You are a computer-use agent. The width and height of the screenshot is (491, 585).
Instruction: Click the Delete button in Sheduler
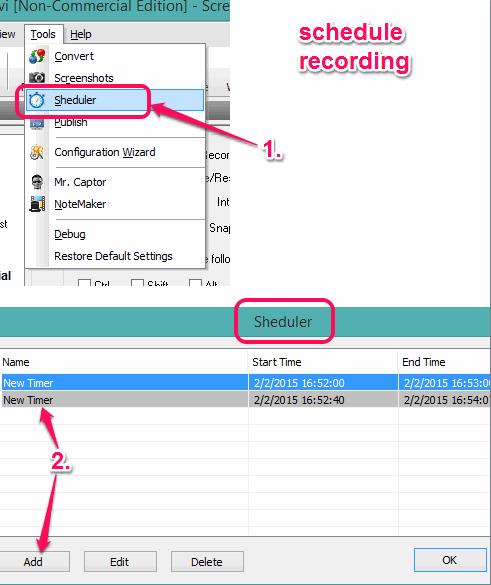207,561
